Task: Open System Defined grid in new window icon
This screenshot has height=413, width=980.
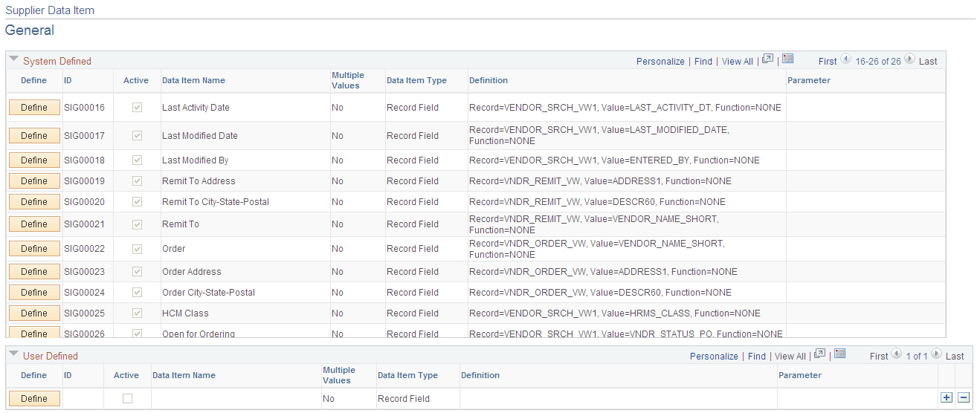Action: click(x=768, y=59)
